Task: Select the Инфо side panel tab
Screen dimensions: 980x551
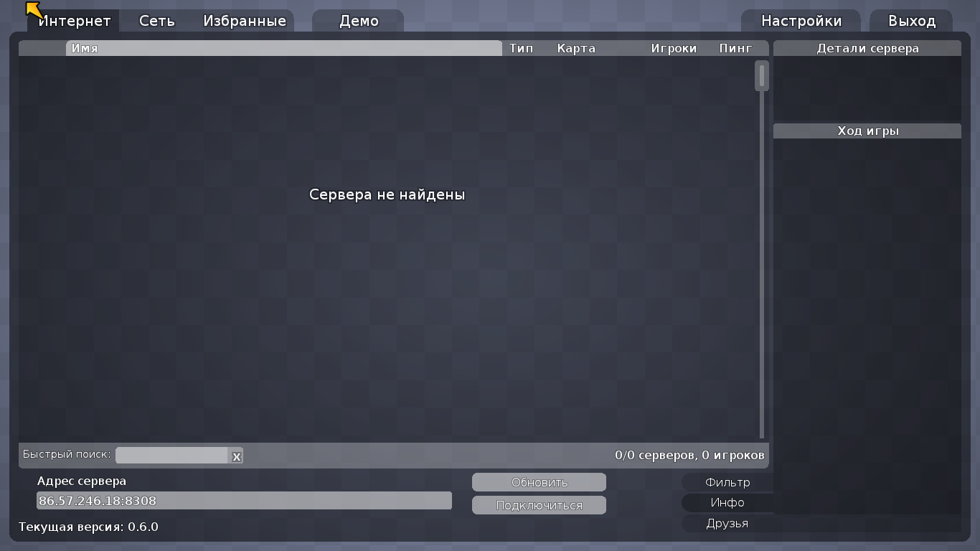Action: pyautogui.click(x=727, y=503)
